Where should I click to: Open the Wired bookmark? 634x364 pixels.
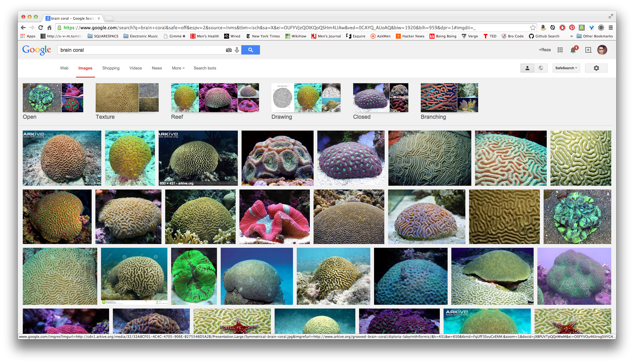(x=232, y=36)
